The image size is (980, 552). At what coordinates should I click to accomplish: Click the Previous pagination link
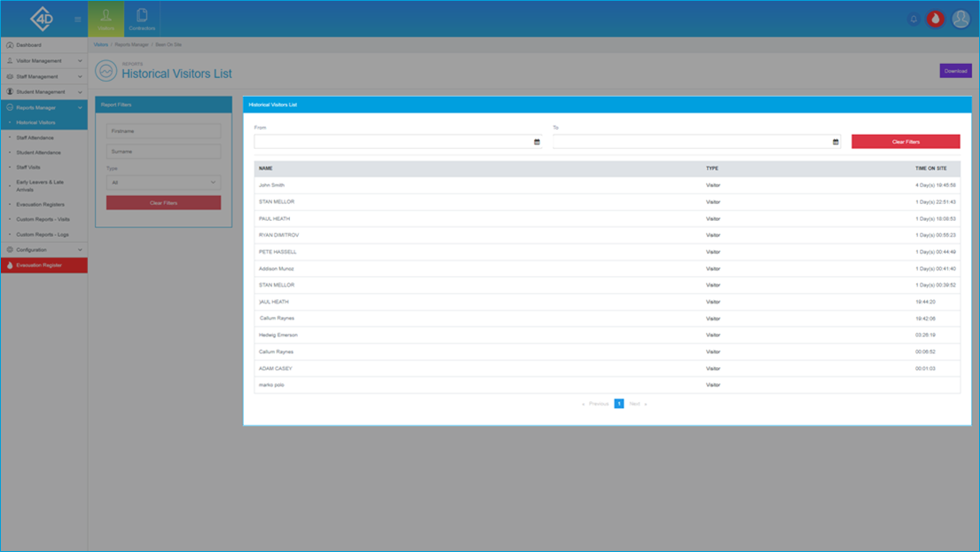click(x=595, y=404)
